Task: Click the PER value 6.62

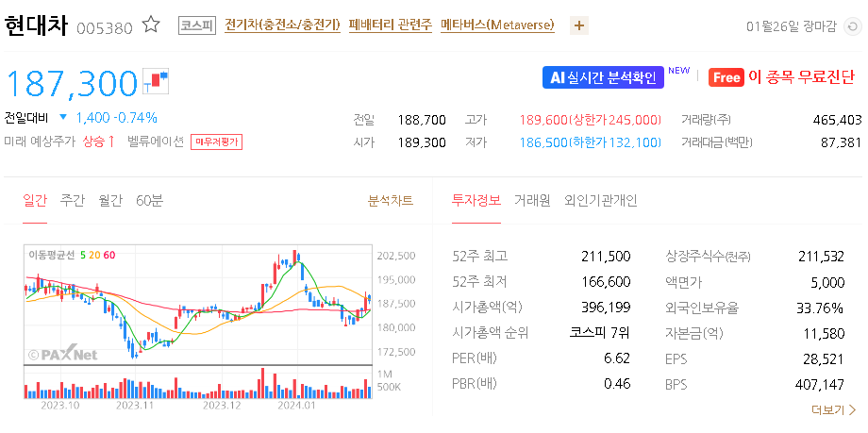Action: click(x=617, y=358)
